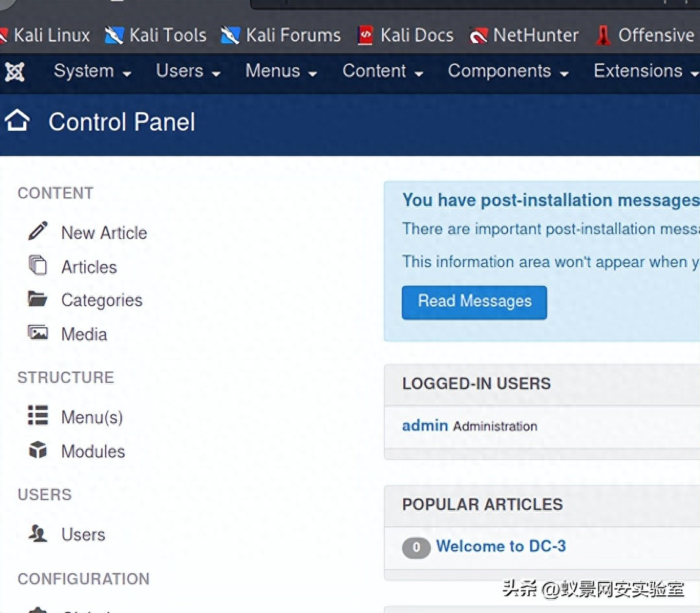This screenshot has width=700, height=613.
Task: Click the 'Administration' text beside admin
Action: pos(495,427)
